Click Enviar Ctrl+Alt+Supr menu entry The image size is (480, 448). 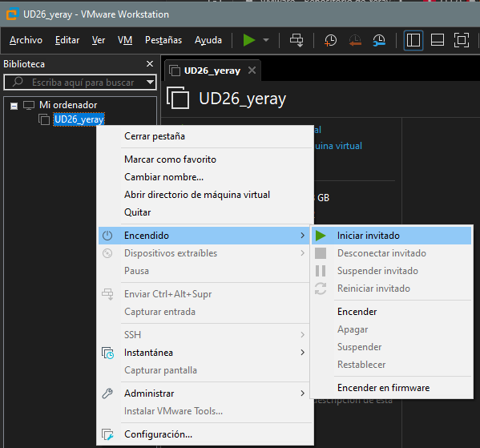pyautogui.click(x=167, y=294)
